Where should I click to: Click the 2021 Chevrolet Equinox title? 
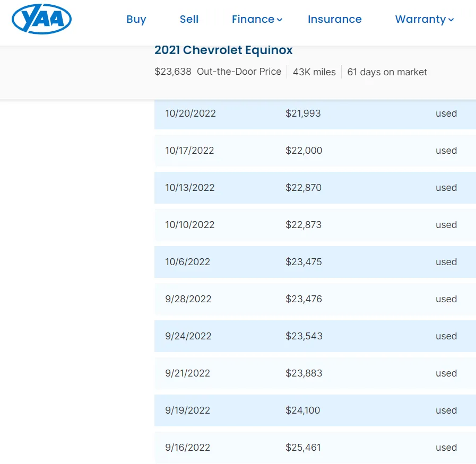tap(223, 50)
